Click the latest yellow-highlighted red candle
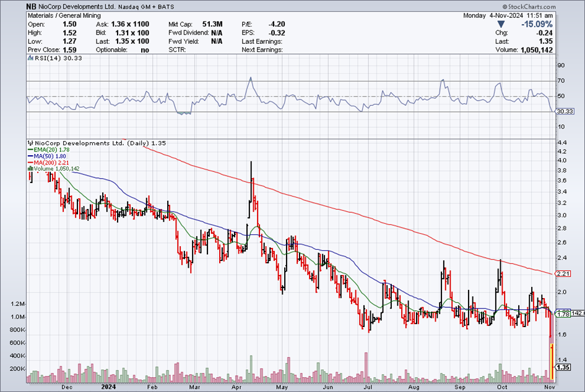The image size is (585, 392). (552, 362)
